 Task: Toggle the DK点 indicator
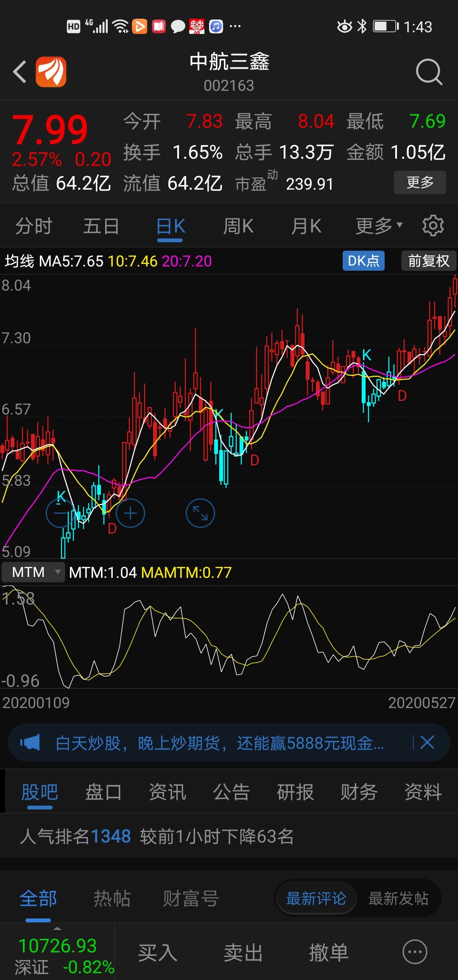pyautogui.click(x=363, y=260)
